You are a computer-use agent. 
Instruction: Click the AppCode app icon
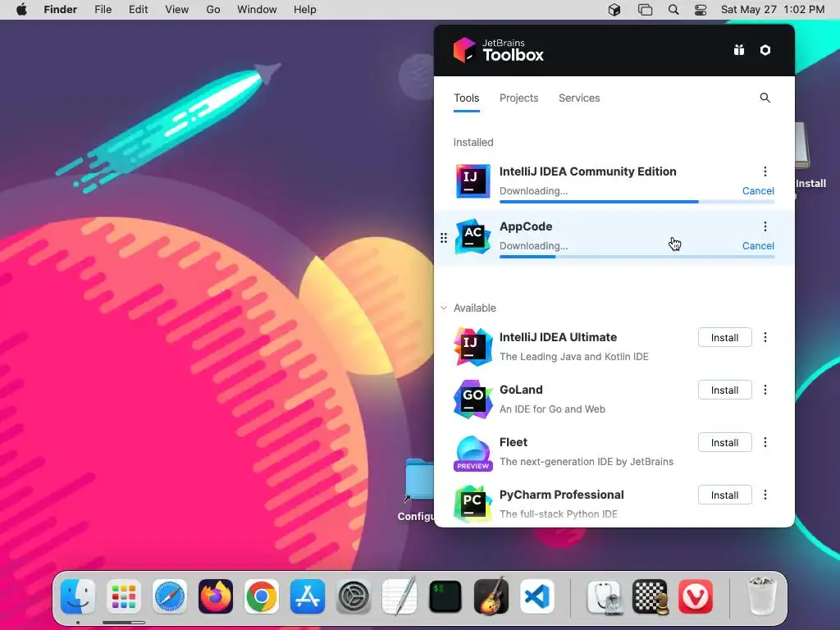pos(472,236)
